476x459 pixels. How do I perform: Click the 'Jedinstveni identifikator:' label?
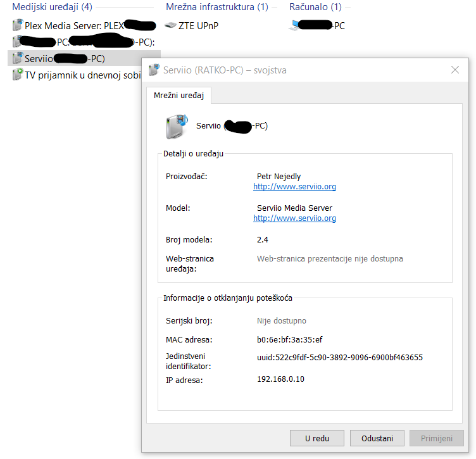[x=188, y=362]
